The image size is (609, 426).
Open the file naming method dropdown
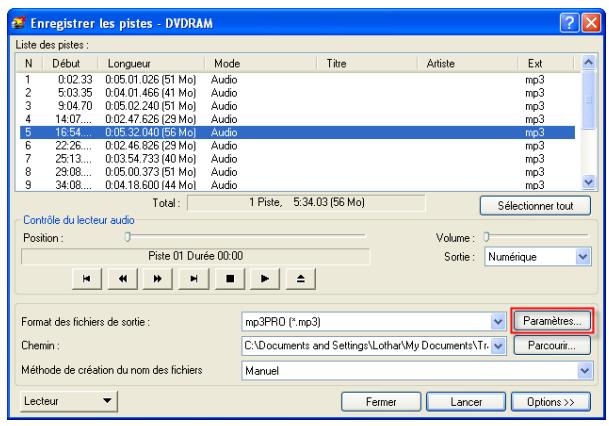click(x=585, y=370)
